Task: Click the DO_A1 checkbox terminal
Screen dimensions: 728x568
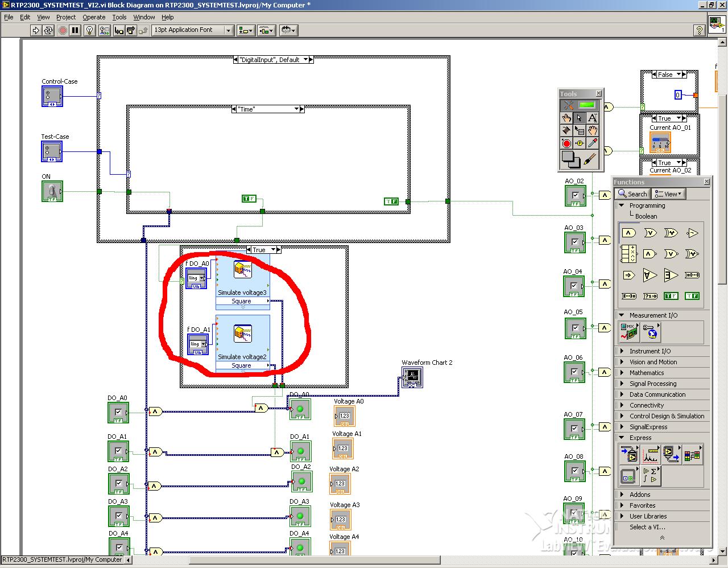Action: (118, 451)
